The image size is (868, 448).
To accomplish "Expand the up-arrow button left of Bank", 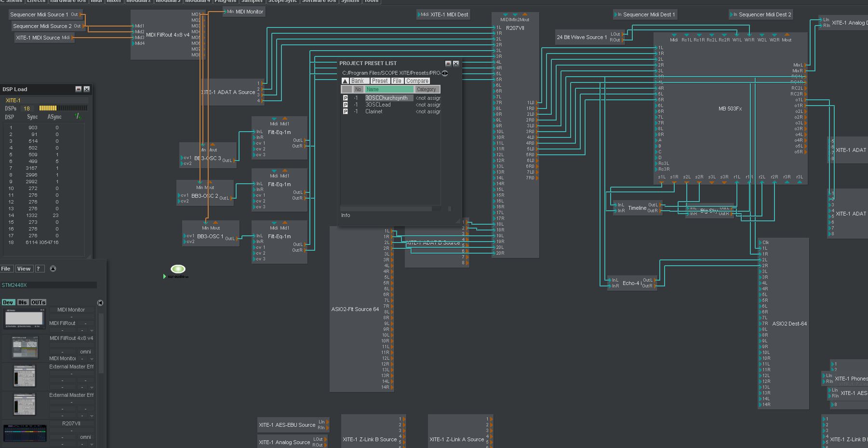I will [345, 81].
